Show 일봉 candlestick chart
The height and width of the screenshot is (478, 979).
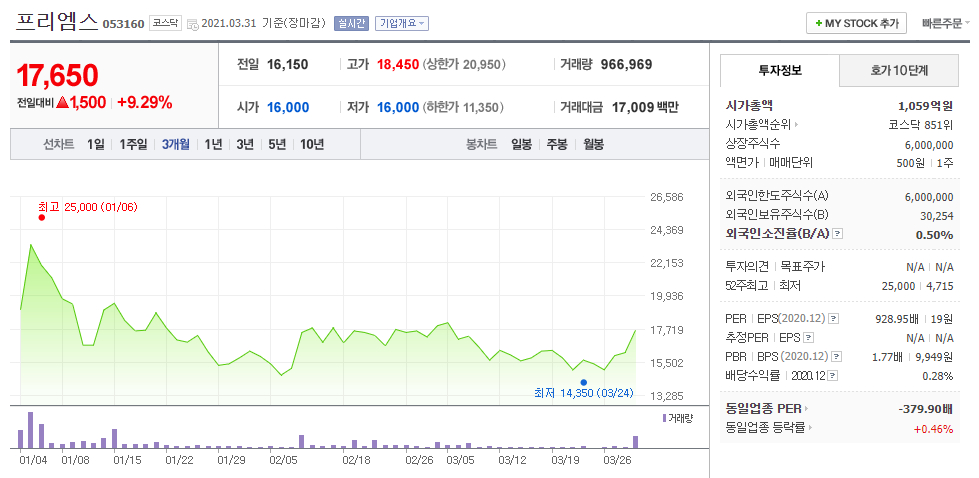(x=521, y=145)
